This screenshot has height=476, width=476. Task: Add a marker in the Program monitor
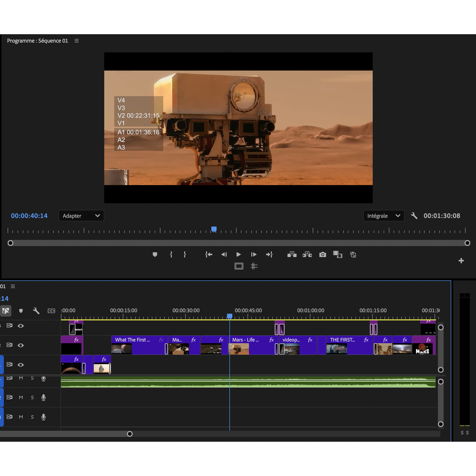(155, 254)
